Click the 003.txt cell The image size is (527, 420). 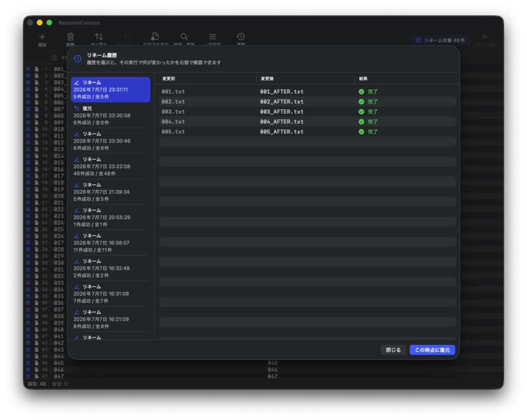tap(173, 112)
